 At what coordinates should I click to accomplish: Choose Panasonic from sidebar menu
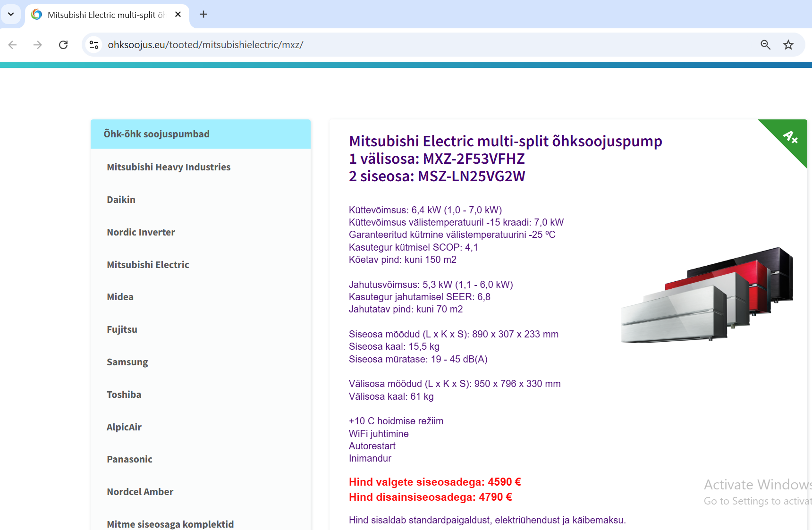(x=129, y=459)
